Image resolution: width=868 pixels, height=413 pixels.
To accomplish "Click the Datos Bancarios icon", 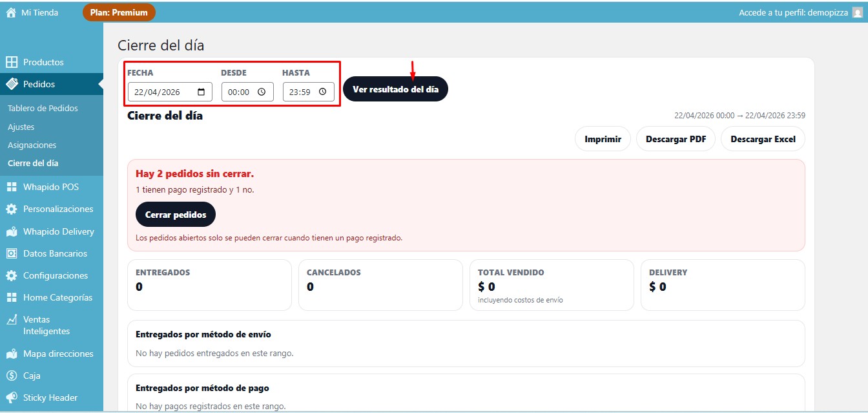I will (12, 253).
